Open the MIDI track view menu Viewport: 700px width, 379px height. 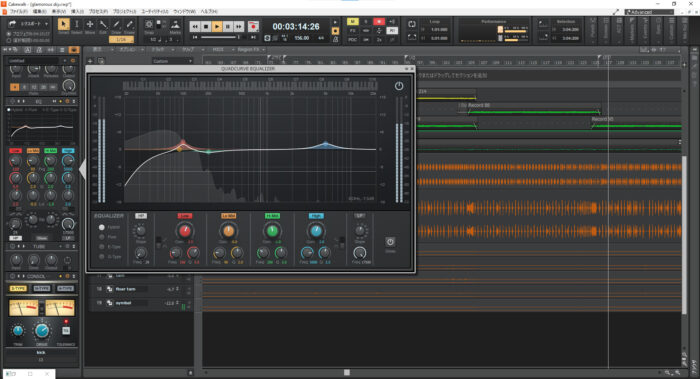218,50
